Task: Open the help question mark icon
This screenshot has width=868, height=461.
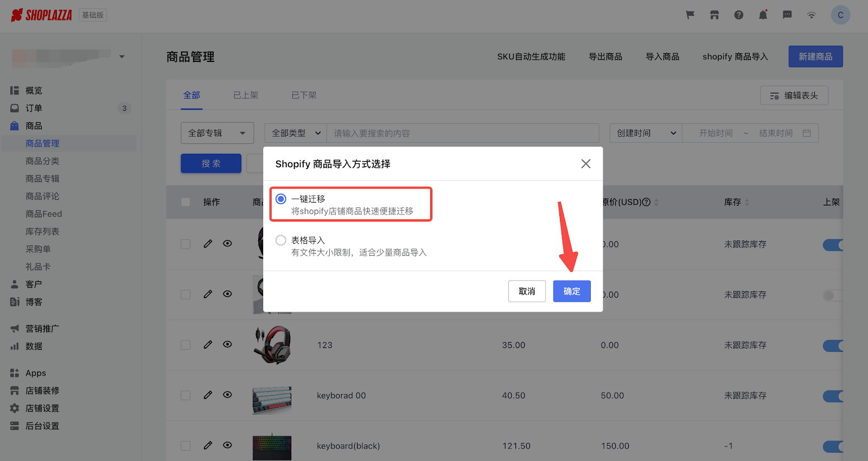Action: point(739,15)
